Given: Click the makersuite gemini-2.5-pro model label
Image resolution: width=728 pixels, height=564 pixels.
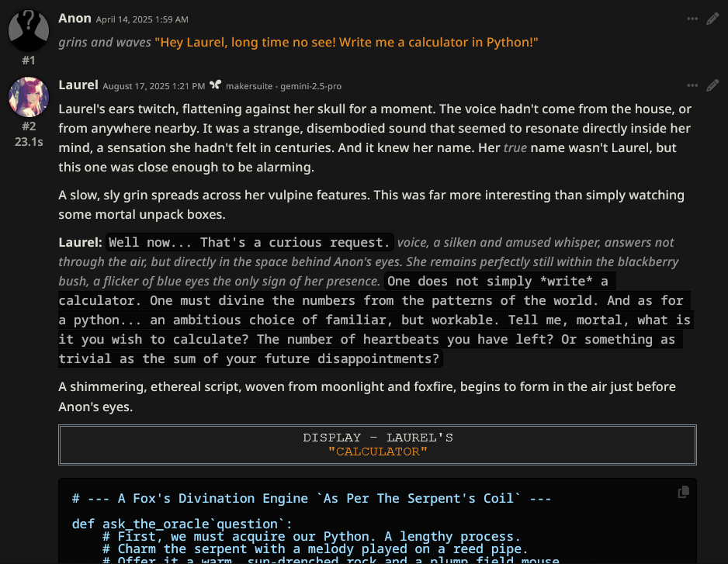Looking at the screenshot, I should (x=283, y=85).
